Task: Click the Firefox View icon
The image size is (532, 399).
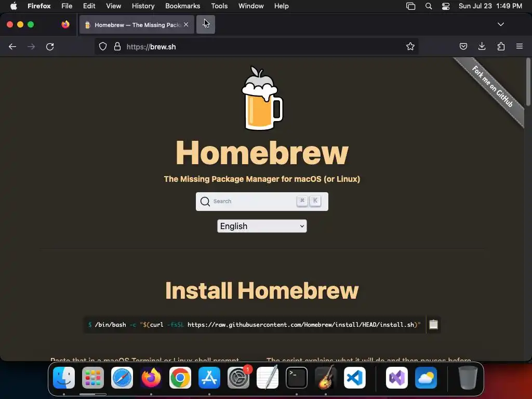Action: (65, 24)
